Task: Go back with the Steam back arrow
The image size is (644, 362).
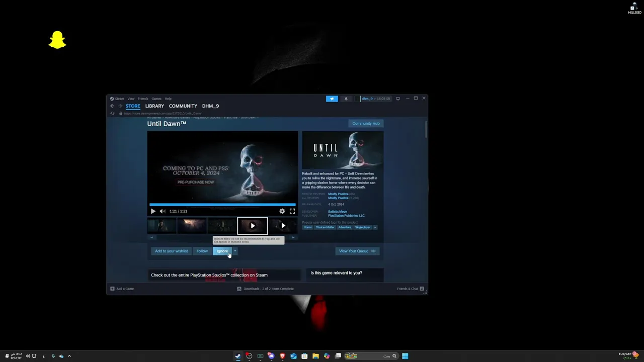Action: pos(112,106)
